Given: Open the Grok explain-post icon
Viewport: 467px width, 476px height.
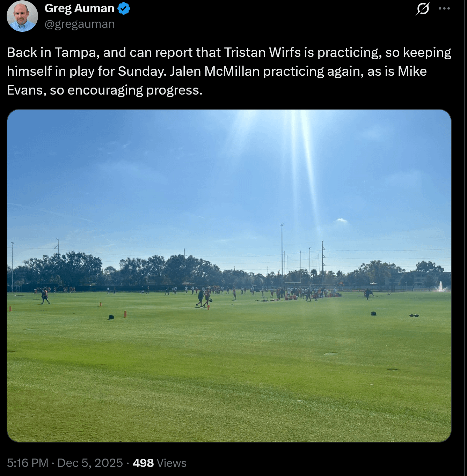Looking at the screenshot, I should tap(423, 8).
